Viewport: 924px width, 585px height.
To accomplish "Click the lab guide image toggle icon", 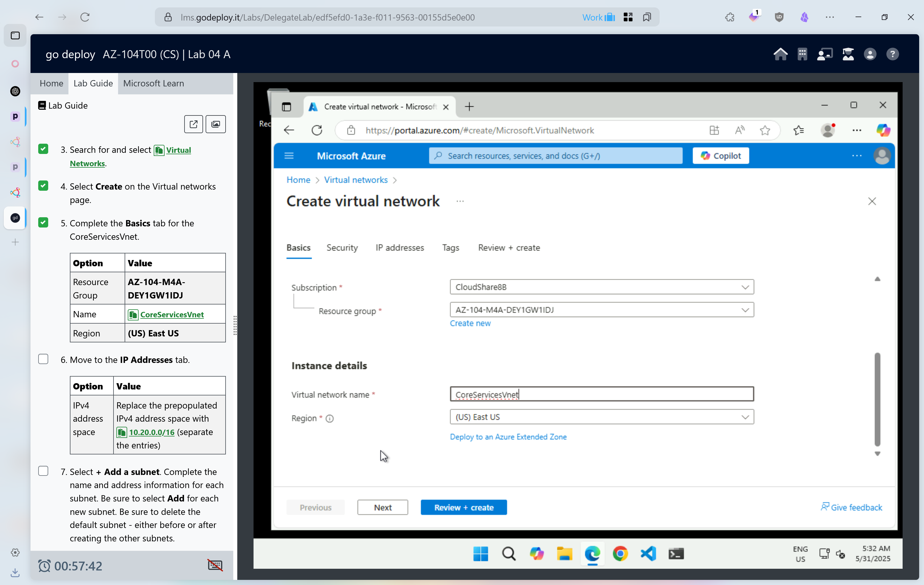I will click(x=216, y=124).
